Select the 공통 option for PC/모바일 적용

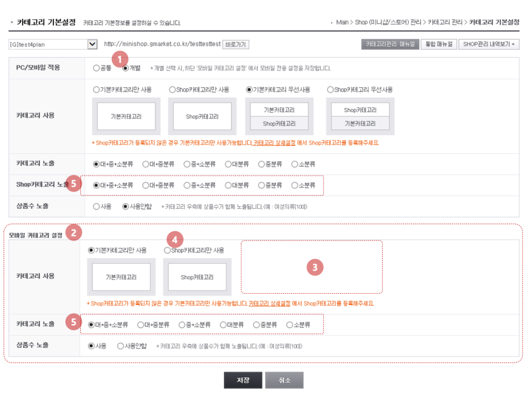point(97,68)
